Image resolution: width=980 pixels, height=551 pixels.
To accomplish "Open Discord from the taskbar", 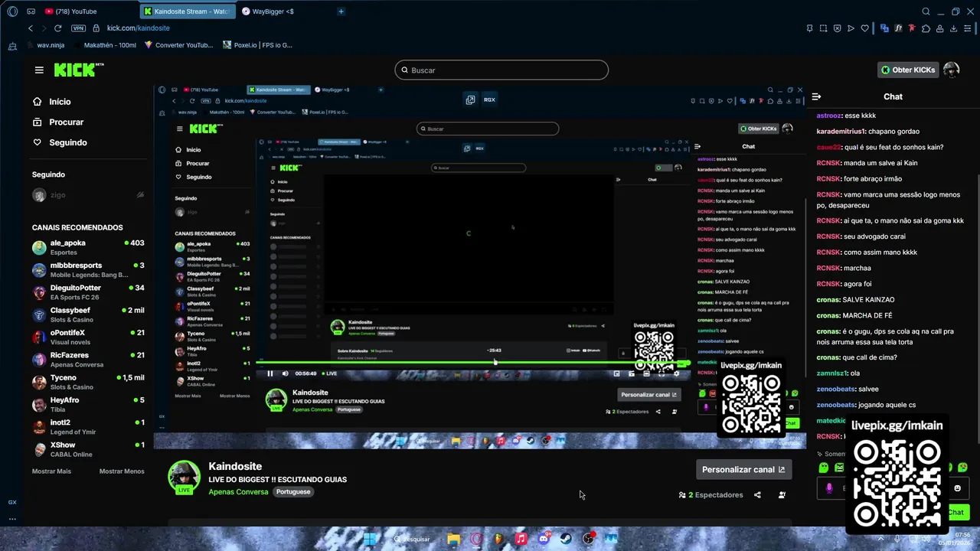I will pos(544,539).
